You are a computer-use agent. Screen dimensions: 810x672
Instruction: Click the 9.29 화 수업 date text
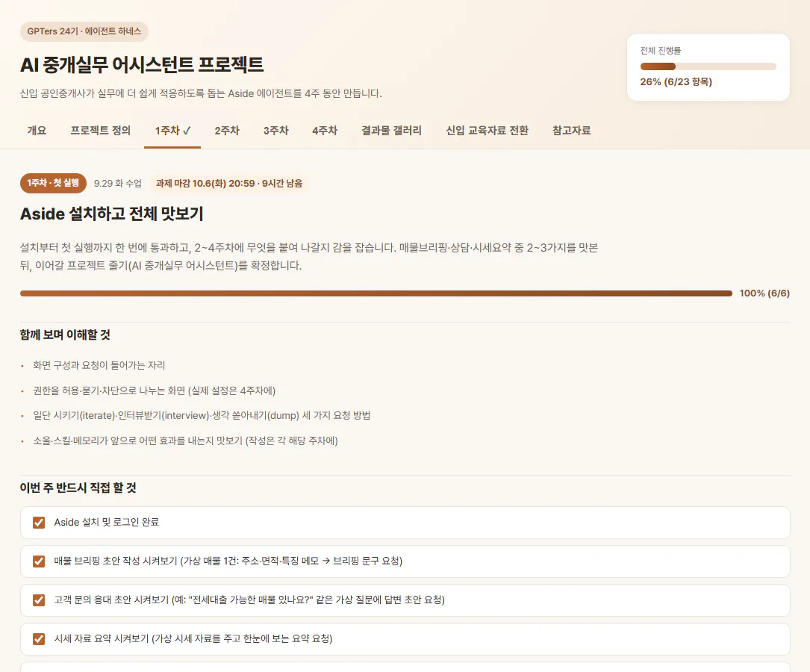point(118,184)
